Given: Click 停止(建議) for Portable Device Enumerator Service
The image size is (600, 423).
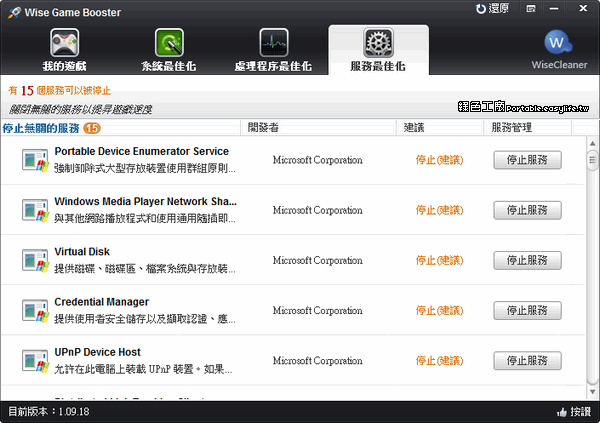Looking at the screenshot, I should point(439,160).
